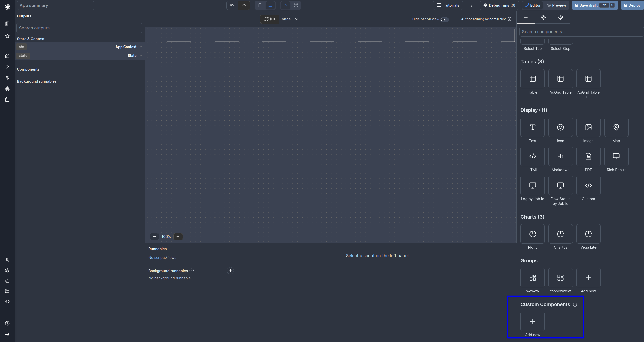Click the Search components input field
Screen dimensions: 644x342
pyautogui.click(x=581, y=32)
